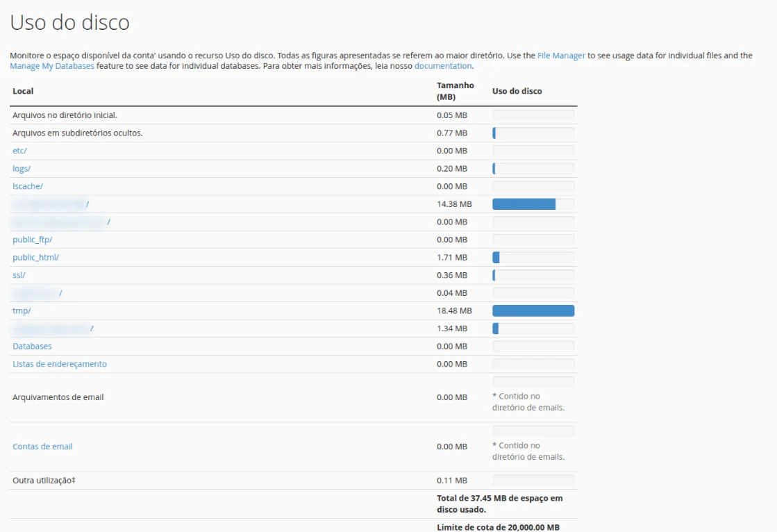Open the public_ftp/ directory link

coord(32,240)
